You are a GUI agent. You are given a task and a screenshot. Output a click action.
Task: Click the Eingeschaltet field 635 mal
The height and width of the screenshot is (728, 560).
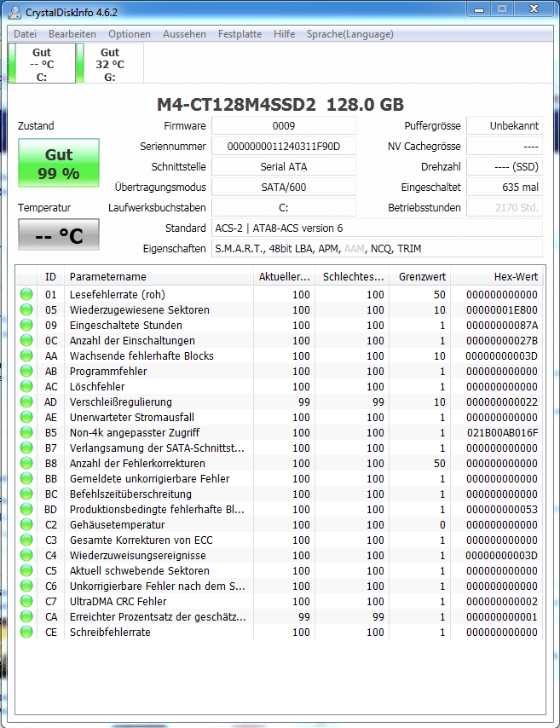(505, 187)
